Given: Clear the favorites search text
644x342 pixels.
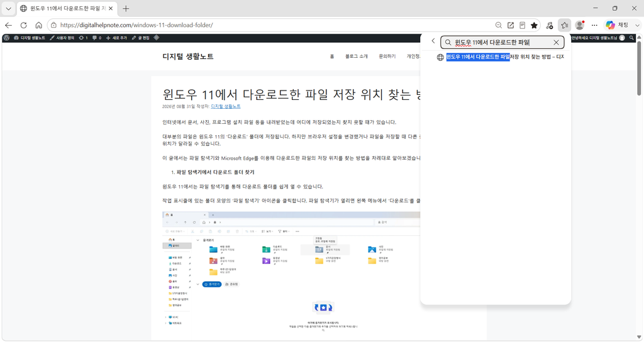Looking at the screenshot, I should click(556, 42).
